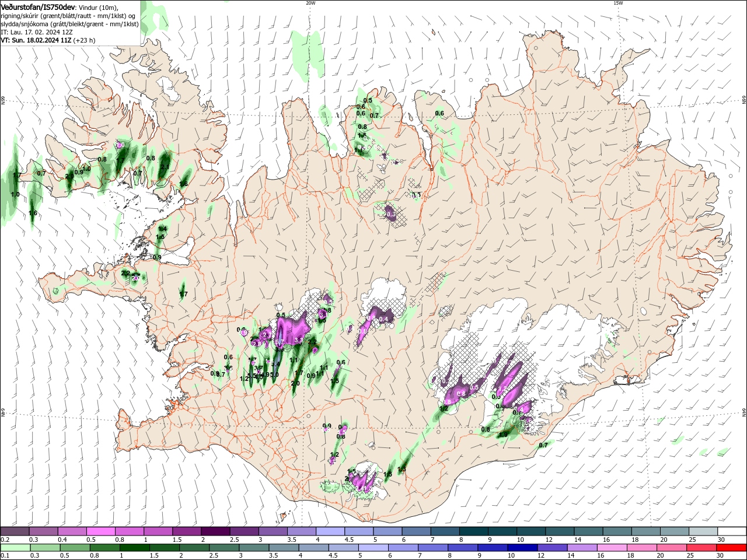Click the '15W' longitude label

pyautogui.click(x=618, y=3)
